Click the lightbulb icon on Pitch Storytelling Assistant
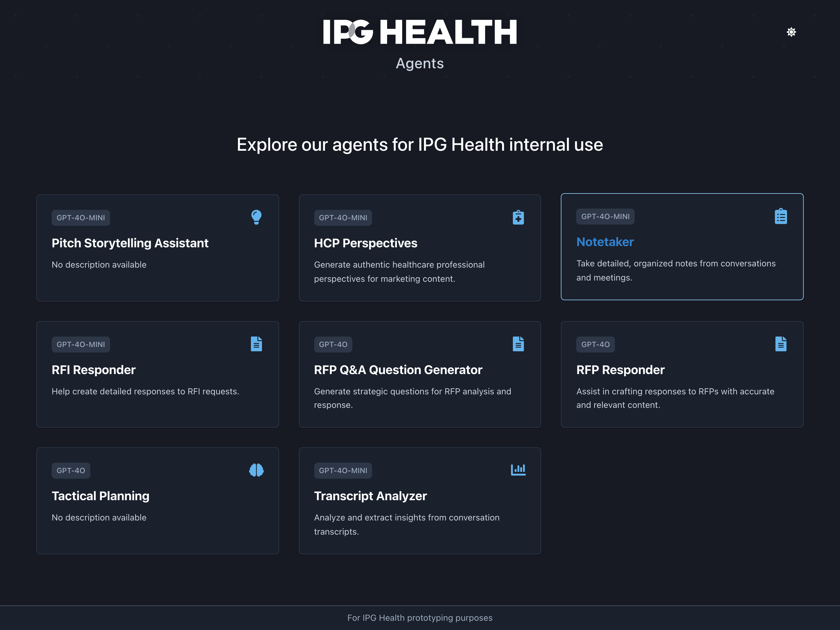 (x=256, y=217)
